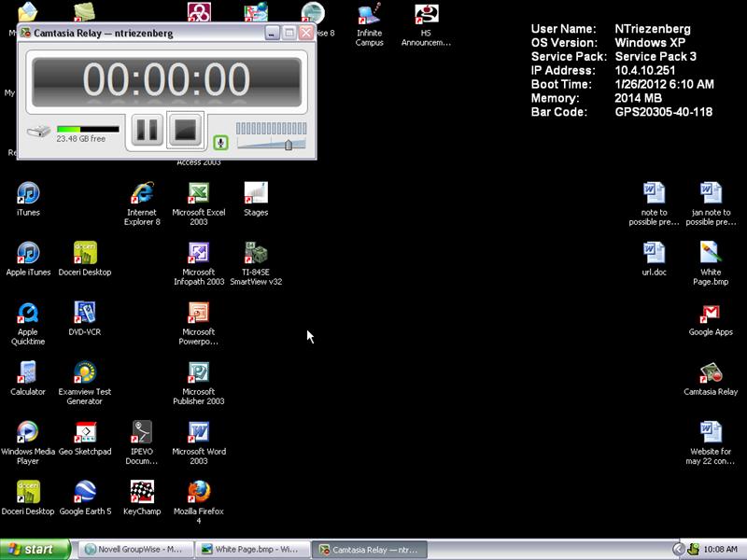This screenshot has width=747, height=560.
Task: Select the url.doc file on desktop
Action: tap(654, 259)
